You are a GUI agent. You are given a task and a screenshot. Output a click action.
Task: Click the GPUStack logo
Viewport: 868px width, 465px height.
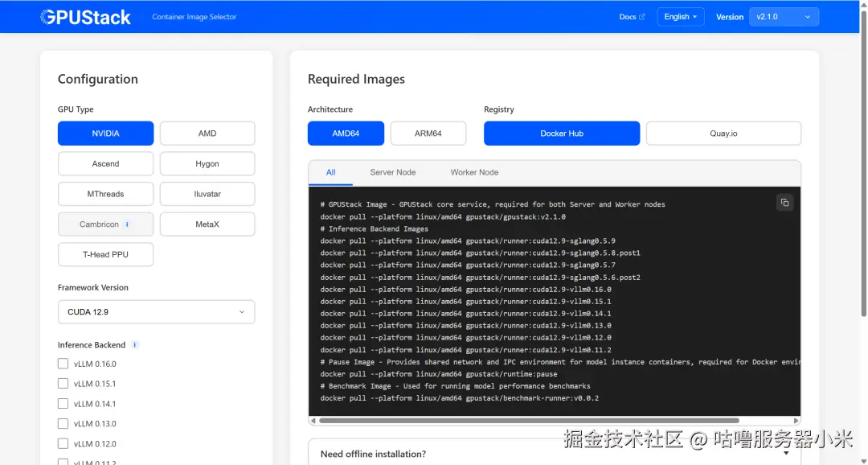[x=85, y=17]
